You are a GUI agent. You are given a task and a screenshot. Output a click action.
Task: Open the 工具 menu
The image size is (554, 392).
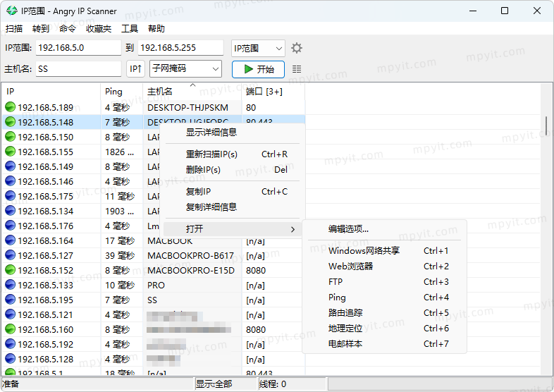tap(130, 29)
